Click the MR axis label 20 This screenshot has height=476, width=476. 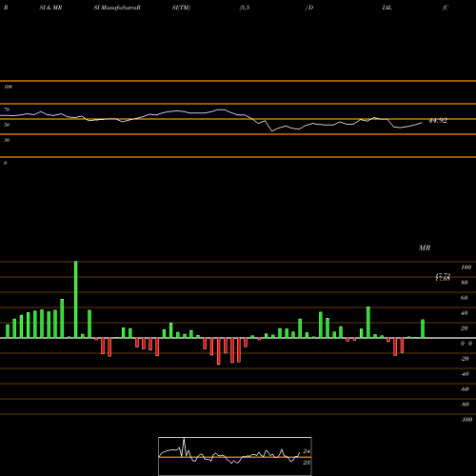465,328
